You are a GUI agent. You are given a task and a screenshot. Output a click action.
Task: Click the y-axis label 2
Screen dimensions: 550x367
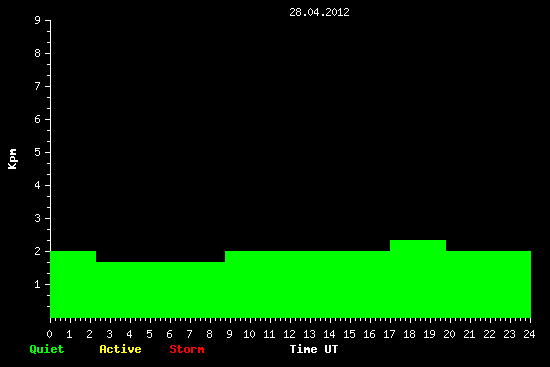(38, 251)
